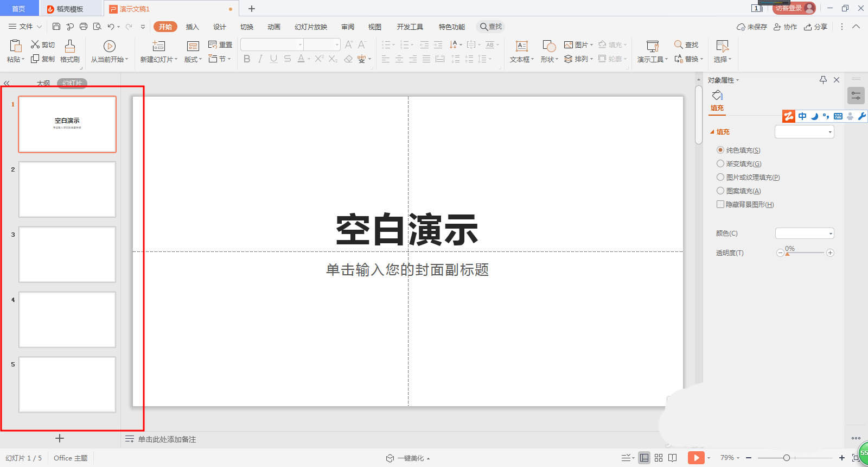Collapse the 填充 section triangle
The image size is (868, 467).
pyautogui.click(x=712, y=132)
